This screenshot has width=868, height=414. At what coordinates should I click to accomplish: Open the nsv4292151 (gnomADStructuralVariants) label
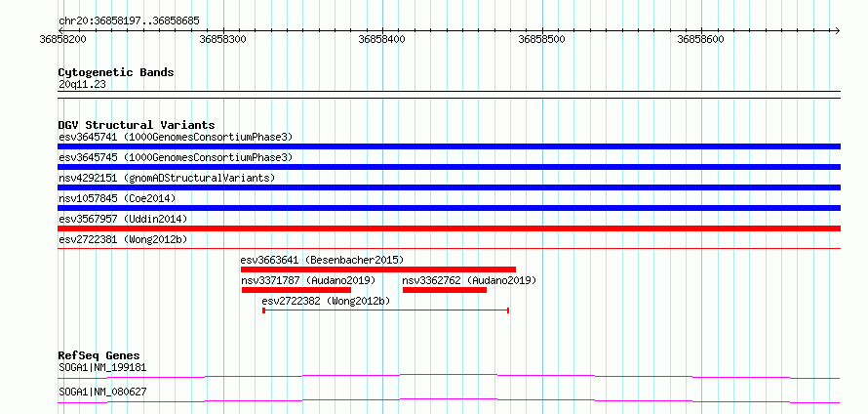tap(167, 178)
